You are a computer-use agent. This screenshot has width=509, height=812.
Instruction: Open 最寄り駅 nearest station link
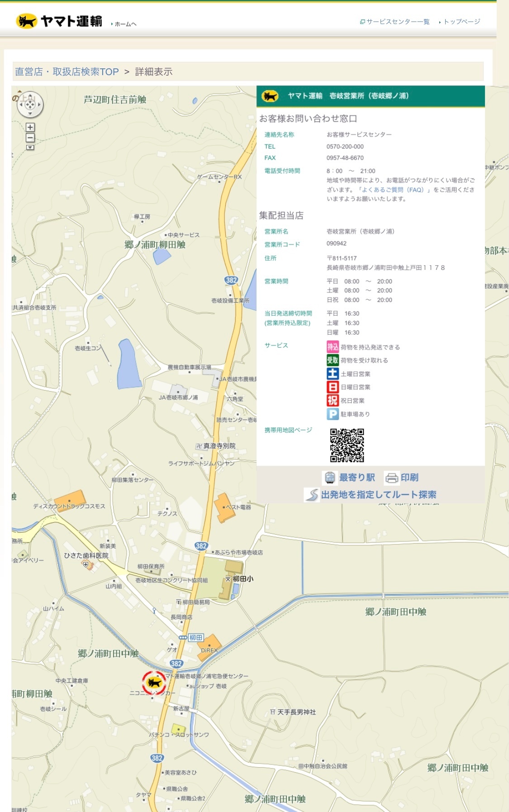(357, 478)
